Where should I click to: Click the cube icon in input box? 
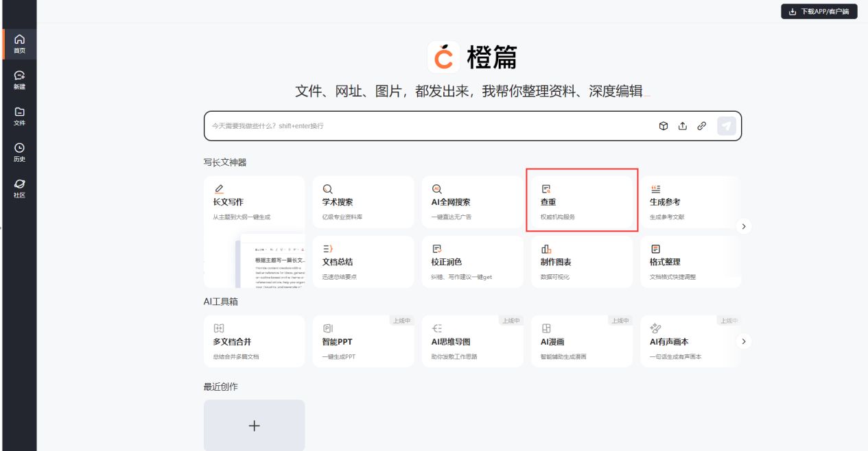click(x=664, y=126)
